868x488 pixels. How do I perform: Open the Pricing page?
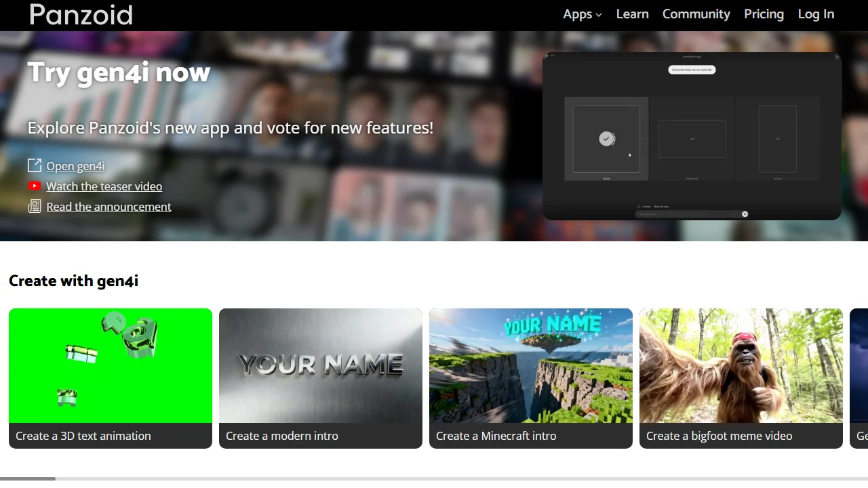764,14
